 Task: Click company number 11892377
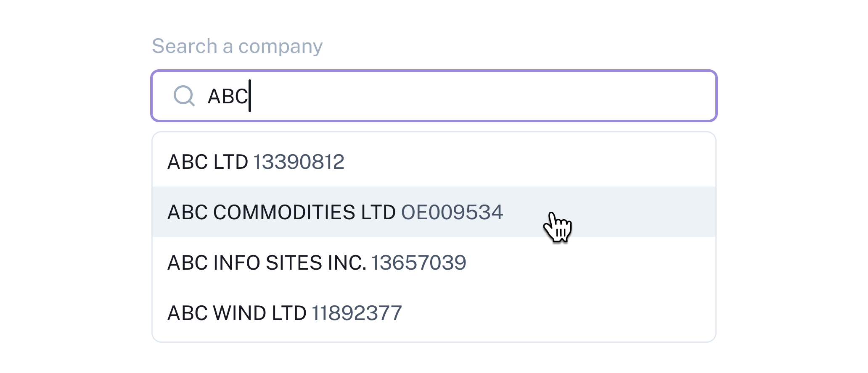357,313
